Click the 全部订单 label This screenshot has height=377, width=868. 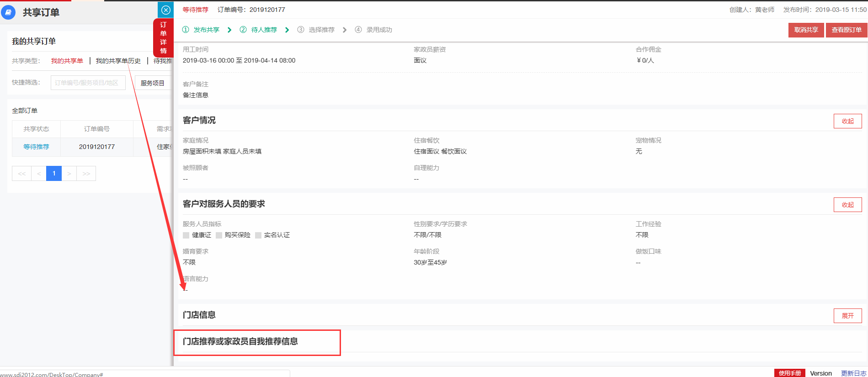tap(25, 111)
